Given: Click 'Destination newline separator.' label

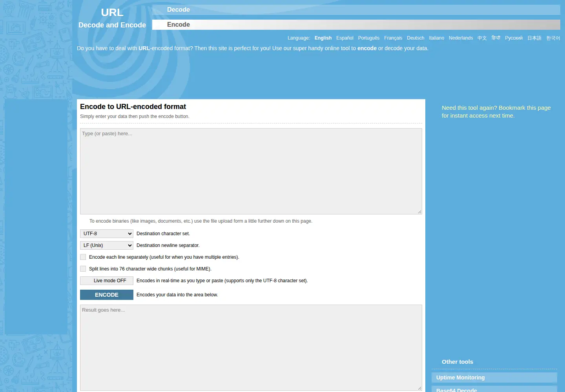Looking at the screenshot, I should coord(168,245).
